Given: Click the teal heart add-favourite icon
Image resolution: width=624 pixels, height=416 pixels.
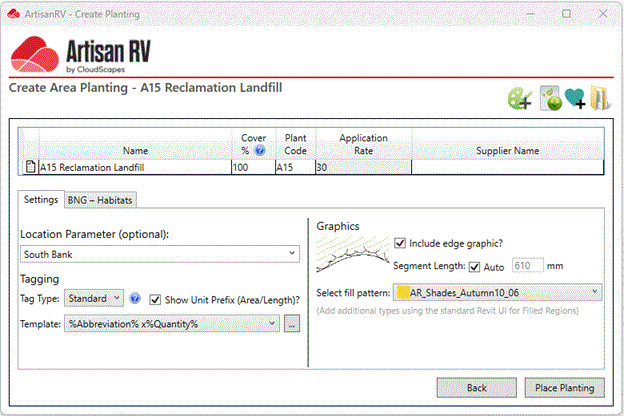Looking at the screenshot, I should coord(575,98).
